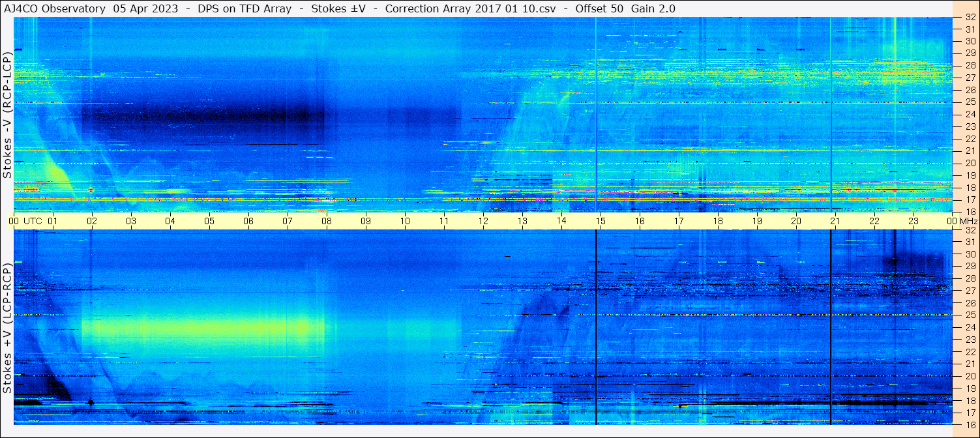The width and height of the screenshot is (980, 438).
Task: Click 19 MHz label on lower +V panel
Action: point(970,388)
